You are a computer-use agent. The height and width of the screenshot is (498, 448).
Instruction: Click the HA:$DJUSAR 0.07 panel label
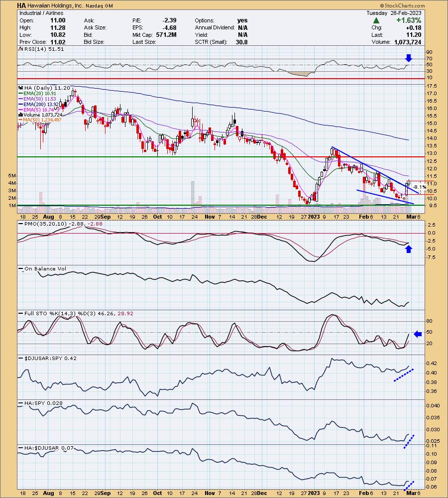[x=49, y=448]
